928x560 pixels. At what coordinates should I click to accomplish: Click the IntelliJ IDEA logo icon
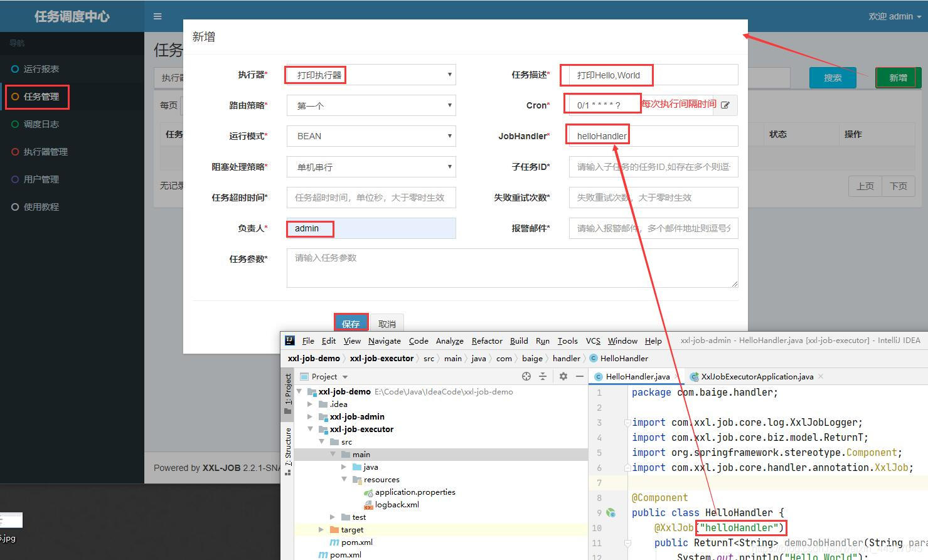[290, 341]
